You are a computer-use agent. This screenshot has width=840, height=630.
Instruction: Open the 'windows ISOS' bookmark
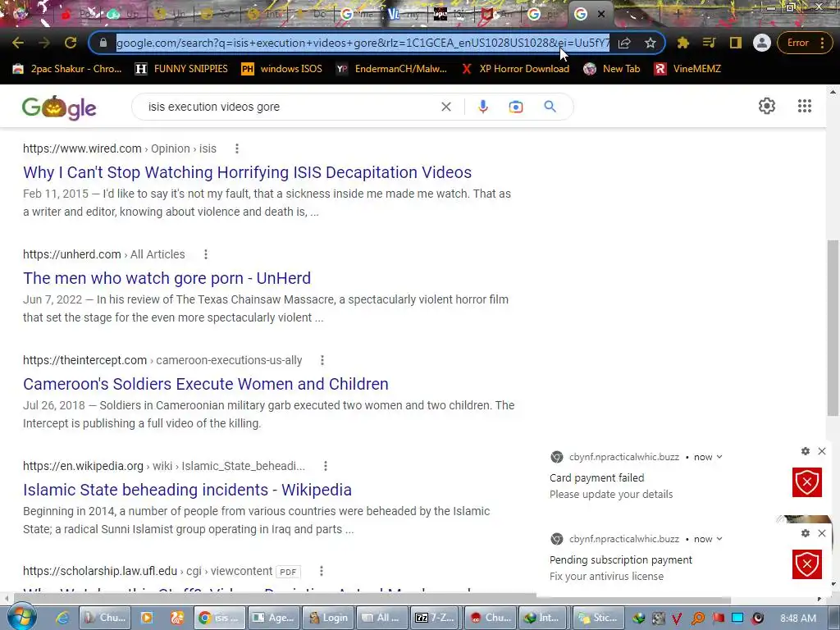pyautogui.click(x=282, y=69)
